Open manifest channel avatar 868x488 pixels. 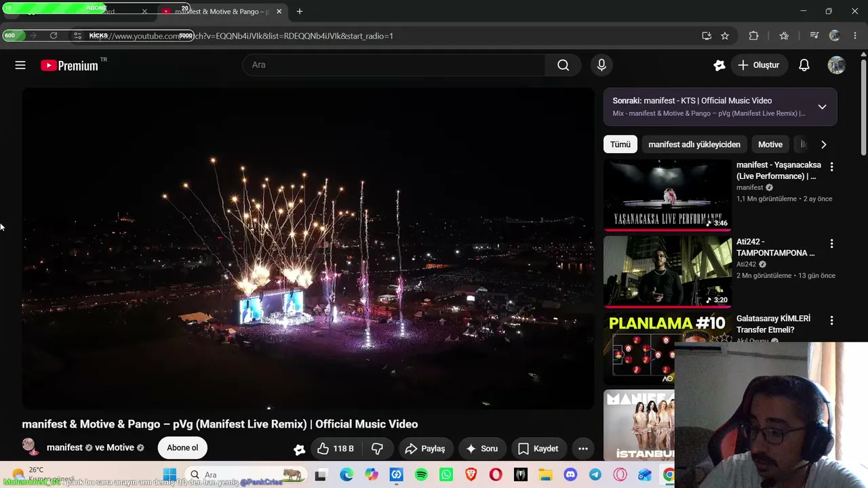[x=29, y=445]
